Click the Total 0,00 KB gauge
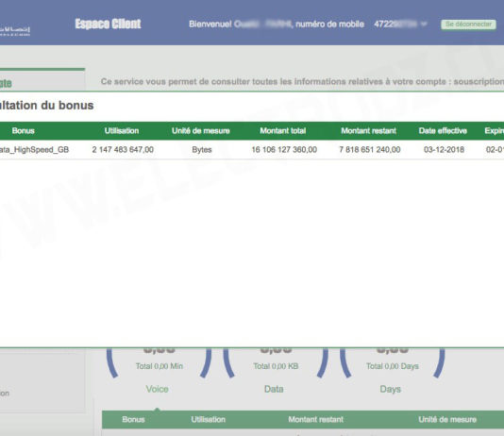The image size is (504, 436). (x=276, y=366)
